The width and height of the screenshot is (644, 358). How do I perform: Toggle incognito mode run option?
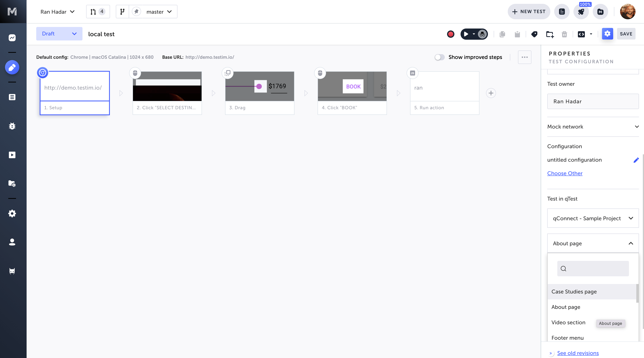482,34
